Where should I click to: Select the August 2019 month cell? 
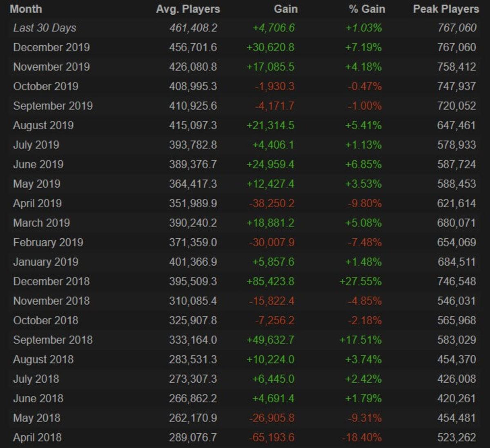coord(43,125)
